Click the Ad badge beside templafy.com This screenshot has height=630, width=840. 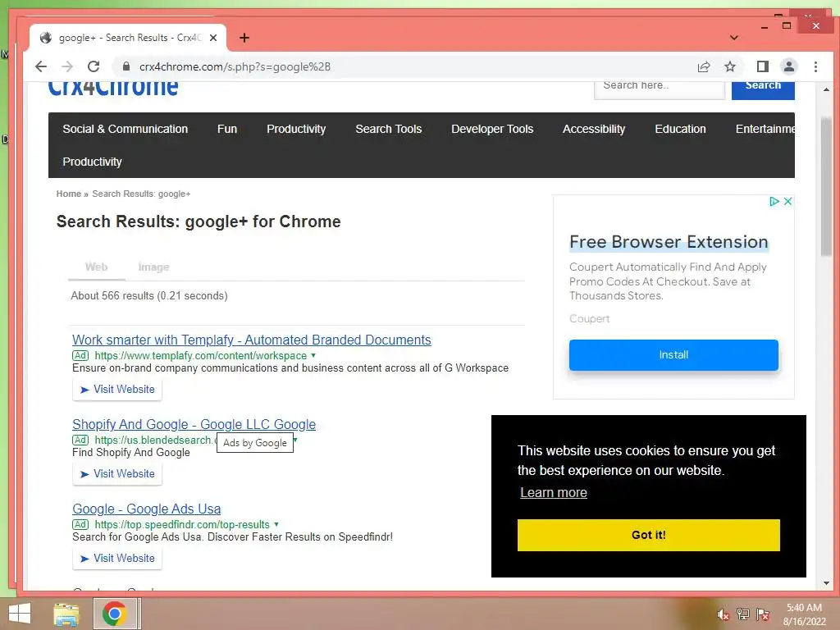click(x=80, y=356)
